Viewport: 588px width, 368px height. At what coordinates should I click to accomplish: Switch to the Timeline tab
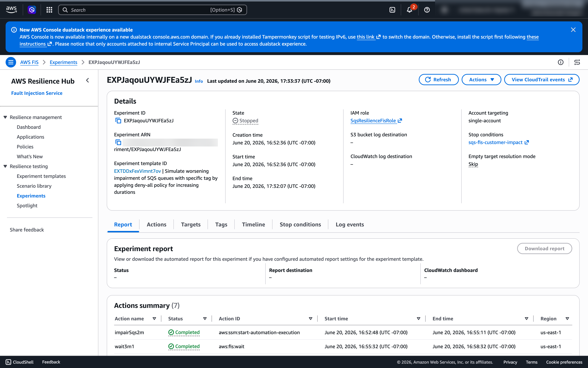click(x=253, y=224)
